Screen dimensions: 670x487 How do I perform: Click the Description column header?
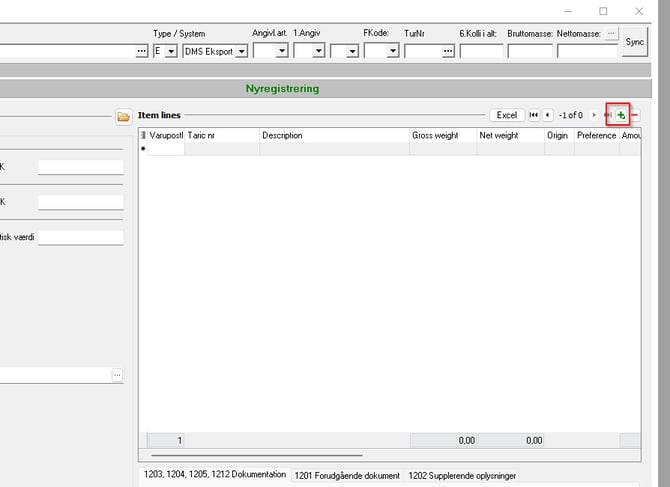333,135
